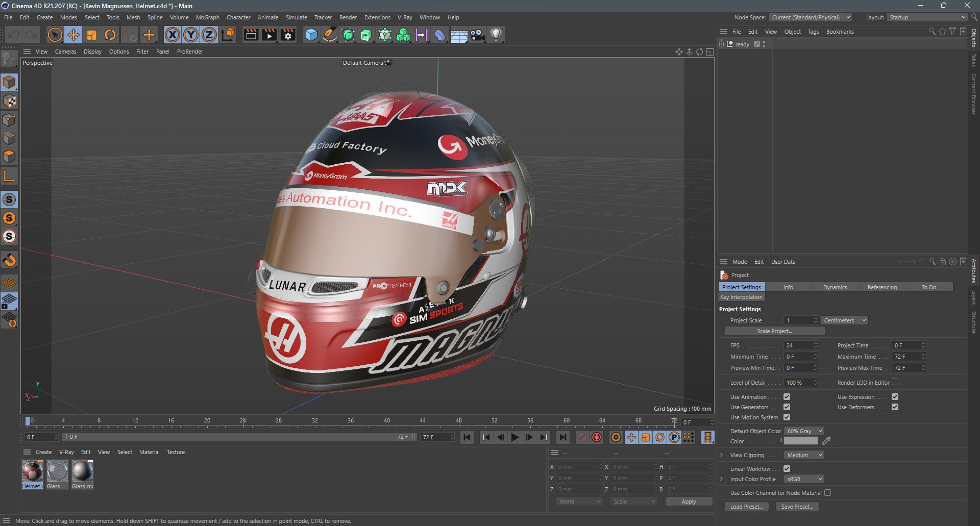Toggle the X axis lock
The height and width of the screenshot is (526, 980).
click(173, 35)
